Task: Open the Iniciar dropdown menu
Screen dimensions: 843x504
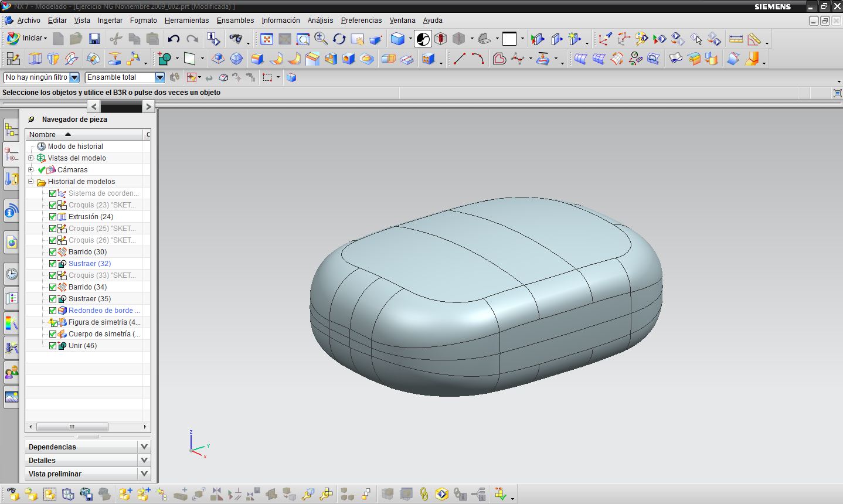Action: 27,38
